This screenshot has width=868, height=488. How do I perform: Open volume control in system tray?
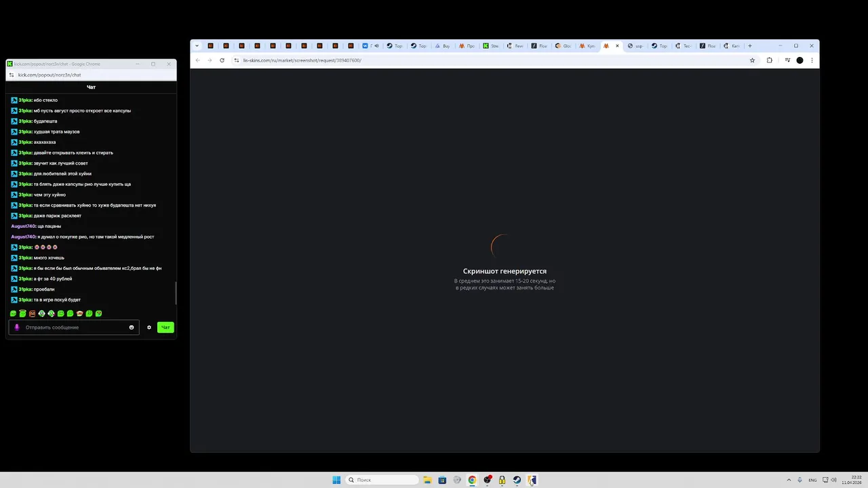point(833,480)
